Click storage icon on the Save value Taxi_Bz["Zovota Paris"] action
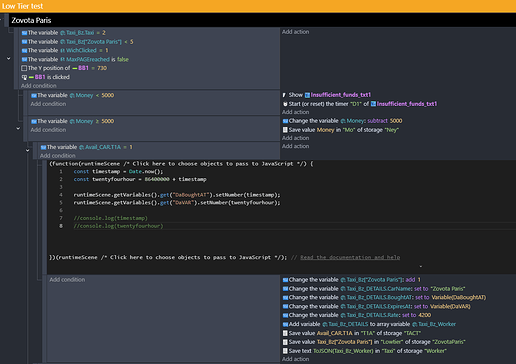The width and height of the screenshot is (516, 364). 285,342
